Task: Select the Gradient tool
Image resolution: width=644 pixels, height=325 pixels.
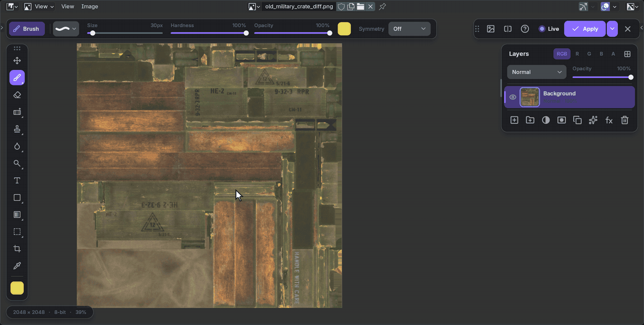Action: 17,215
